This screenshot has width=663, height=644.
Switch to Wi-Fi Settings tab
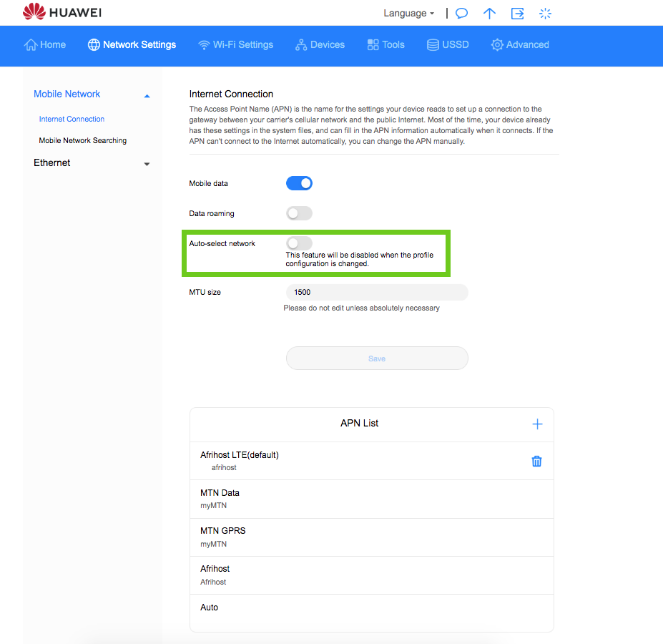tap(235, 44)
